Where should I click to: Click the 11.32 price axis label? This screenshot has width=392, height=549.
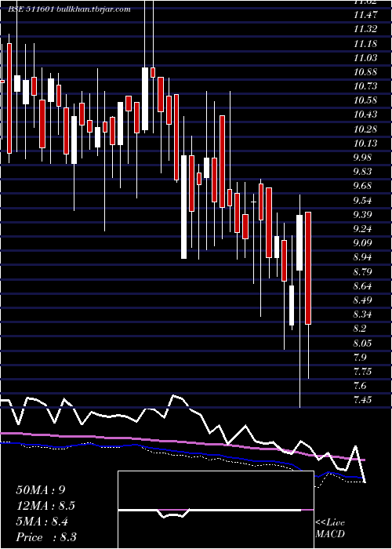pyautogui.click(x=365, y=29)
